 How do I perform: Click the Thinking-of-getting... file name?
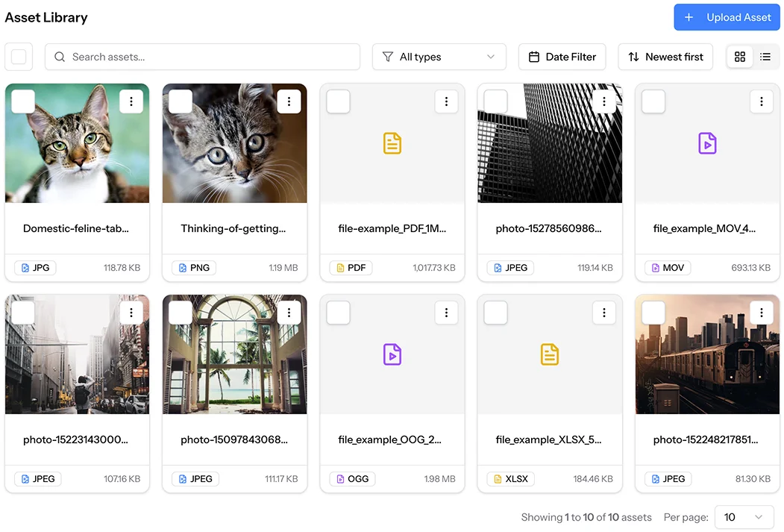tap(233, 228)
